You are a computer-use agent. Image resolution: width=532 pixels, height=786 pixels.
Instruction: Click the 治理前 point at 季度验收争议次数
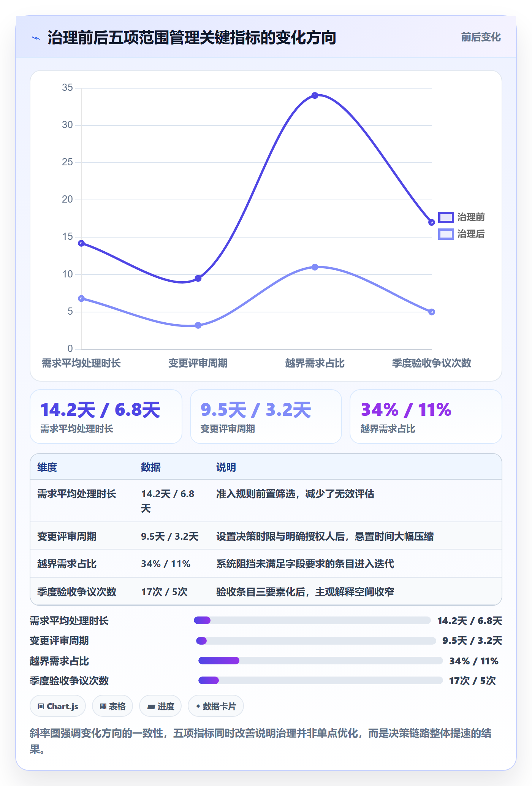click(431, 222)
